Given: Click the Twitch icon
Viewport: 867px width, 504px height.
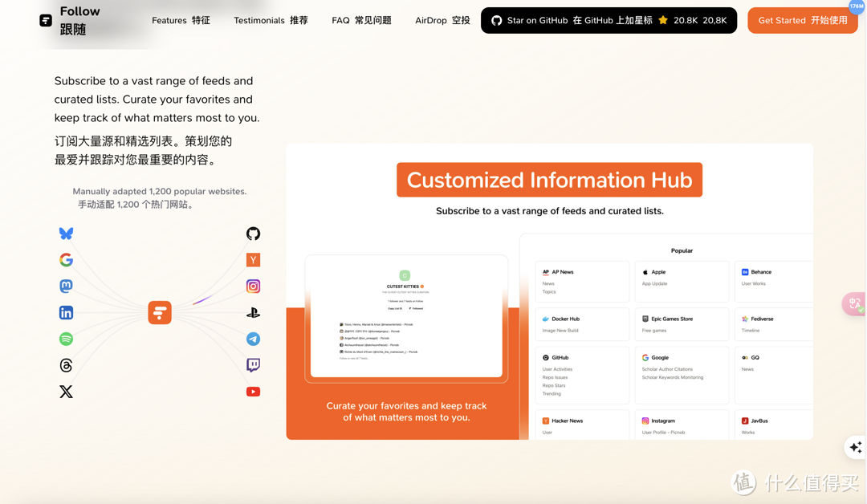Looking at the screenshot, I should tap(253, 364).
